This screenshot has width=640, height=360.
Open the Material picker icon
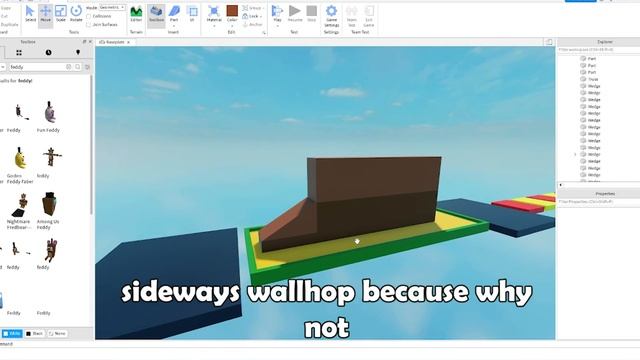pyautogui.click(x=213, y=11)
